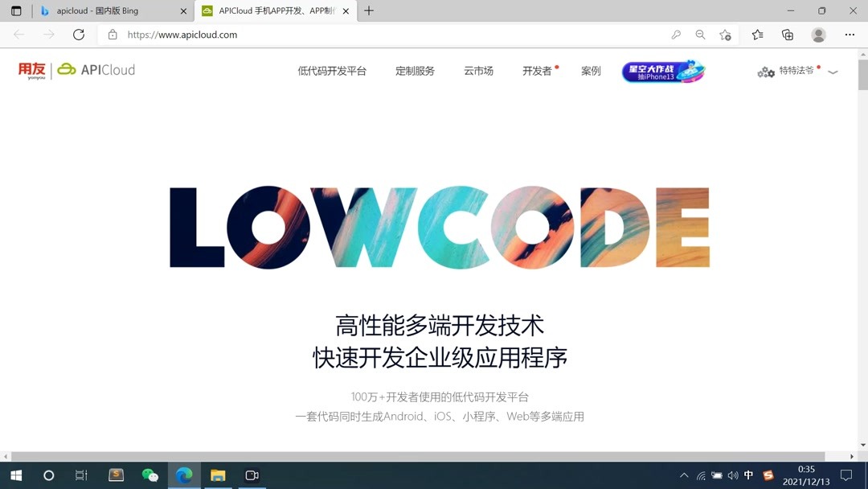Expand the 特特法爷 account dropdown chevron
This screenshot has width=868, height=489.
pos(833,72)
